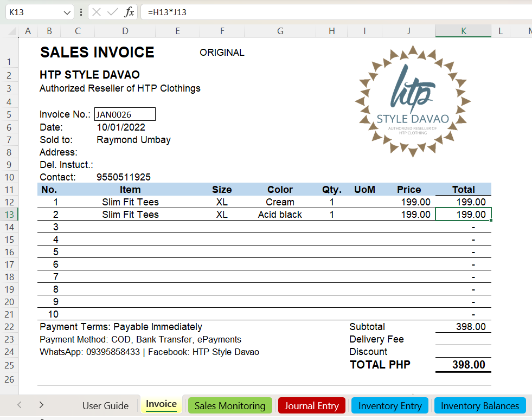Select the Raymond Umbay cell
Image resolution: width=532 pixels, height=420 pixels.
click(134, 140)
